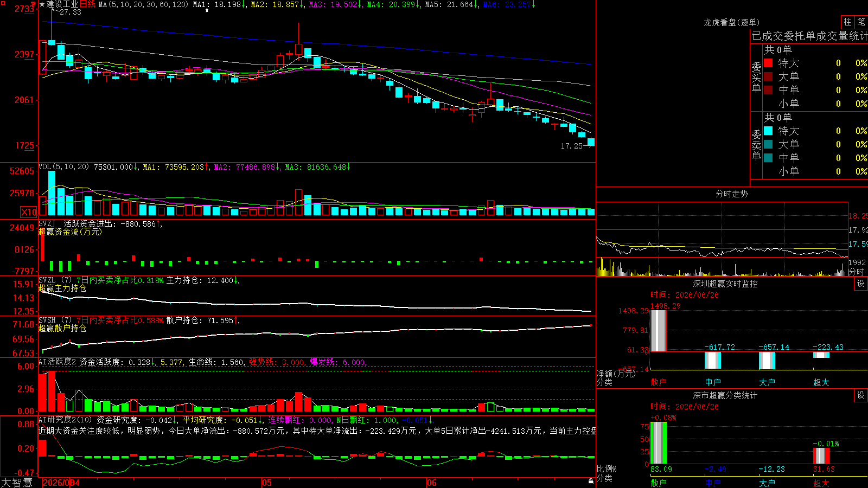Click the 建设工业 stock name
The width and height of the screenshot is (868, 488).
62,4
